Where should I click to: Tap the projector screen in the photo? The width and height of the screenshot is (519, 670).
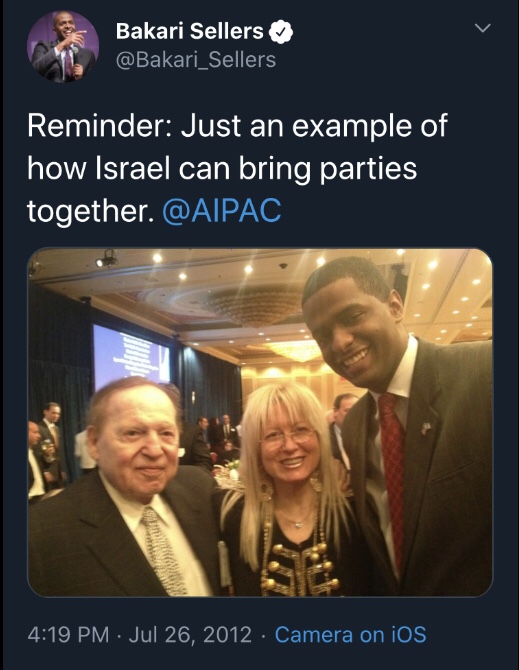[131, 356]
